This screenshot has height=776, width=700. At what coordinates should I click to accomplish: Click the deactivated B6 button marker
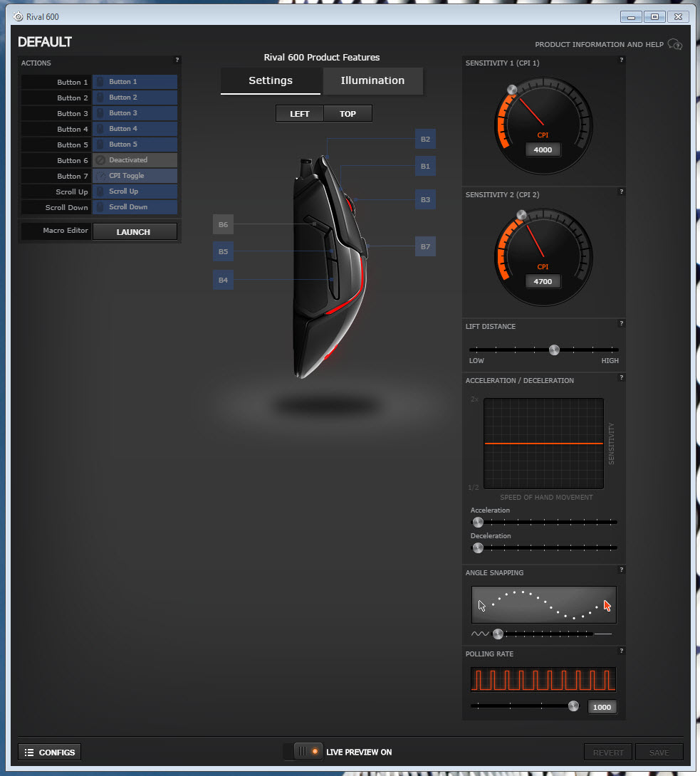coord(224,225)
